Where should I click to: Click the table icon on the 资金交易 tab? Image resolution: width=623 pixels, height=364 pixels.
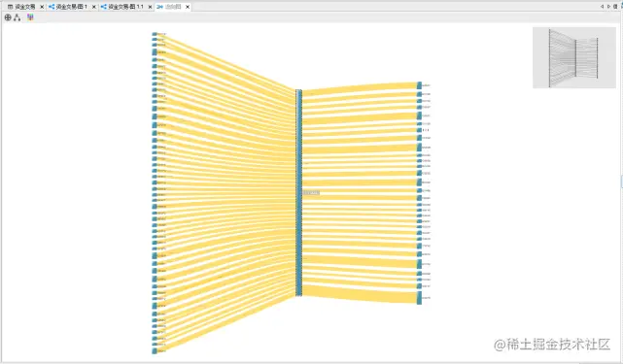(x=10, y=7)
